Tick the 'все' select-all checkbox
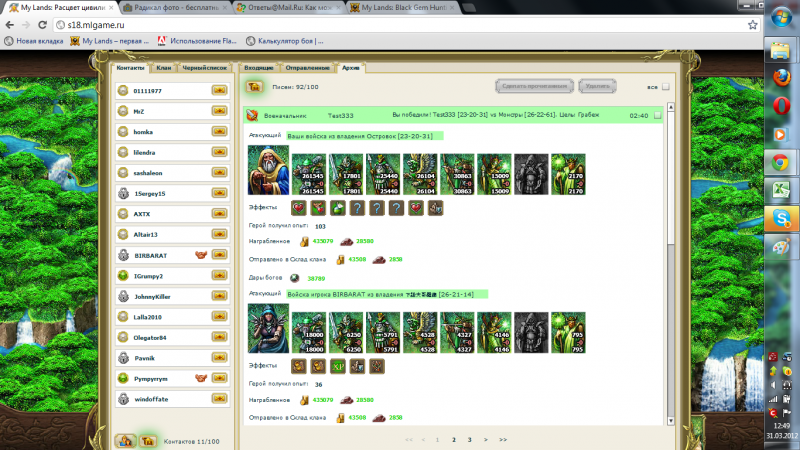 pos(665,87)
